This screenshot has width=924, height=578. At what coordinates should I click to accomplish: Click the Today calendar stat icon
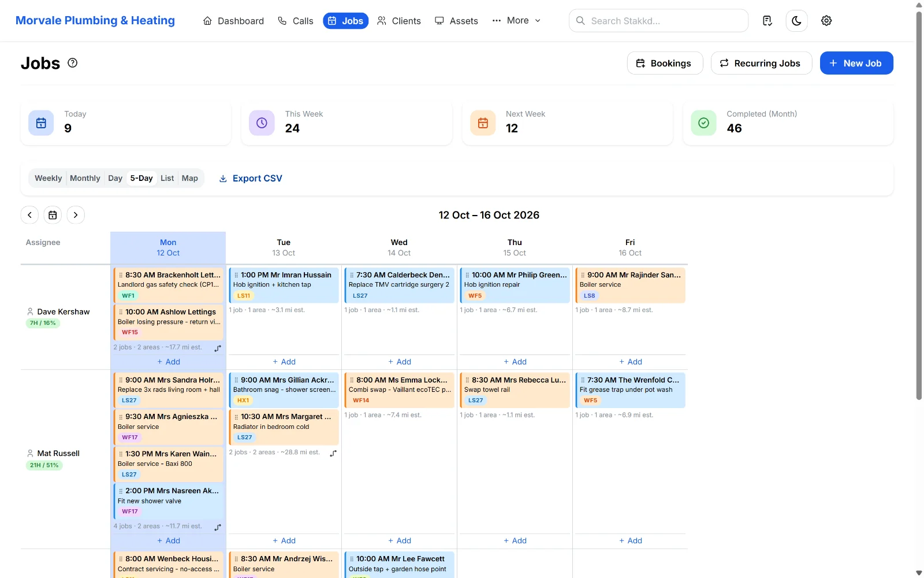click(41, 123)
